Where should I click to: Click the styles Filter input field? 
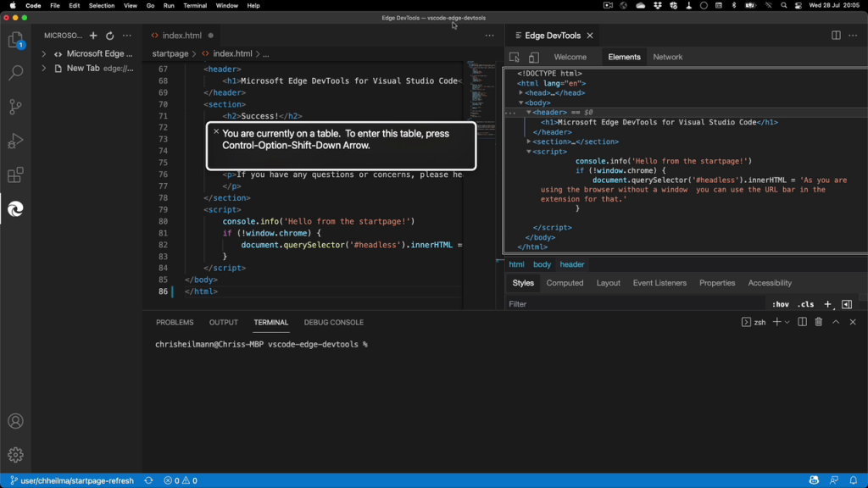click(637, 304)
